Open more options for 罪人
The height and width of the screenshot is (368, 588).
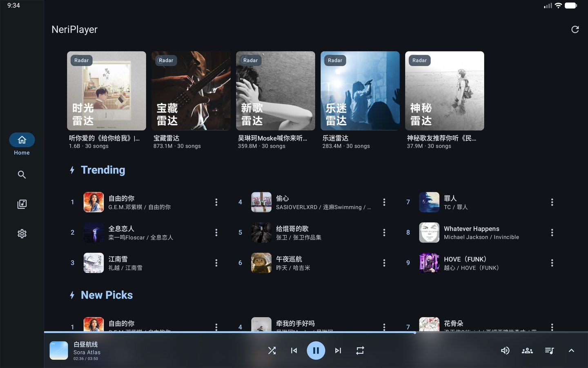(x=552, y=202)
